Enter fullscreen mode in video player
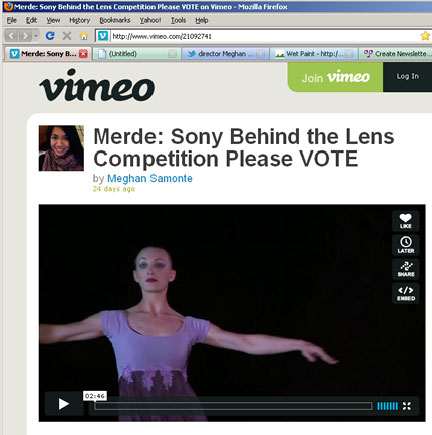 coord(407,406)
